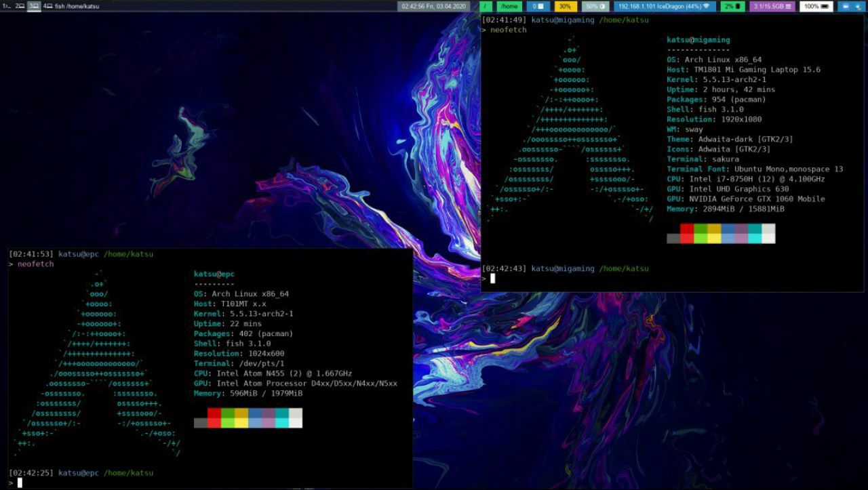This screenshot has width=868, height=490.
Task: Click 'Theme: Adwaita-dark [GTK2/3]' line
Action: click(730, 139)
